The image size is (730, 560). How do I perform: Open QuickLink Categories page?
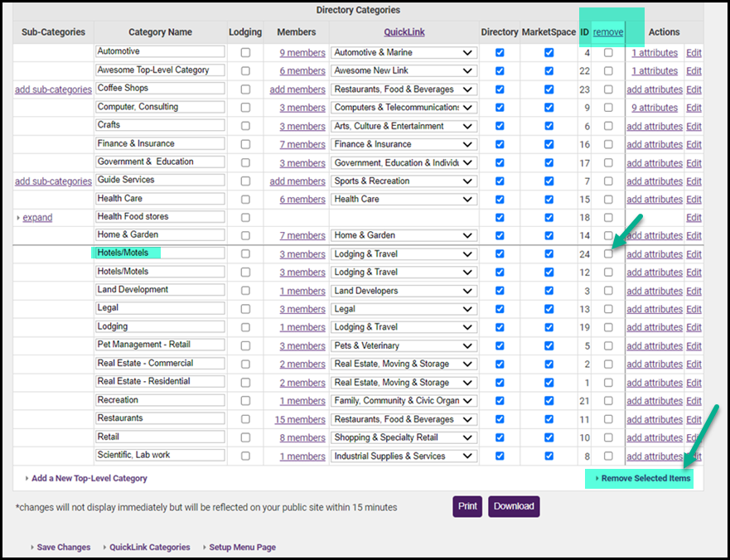point(149,547)
